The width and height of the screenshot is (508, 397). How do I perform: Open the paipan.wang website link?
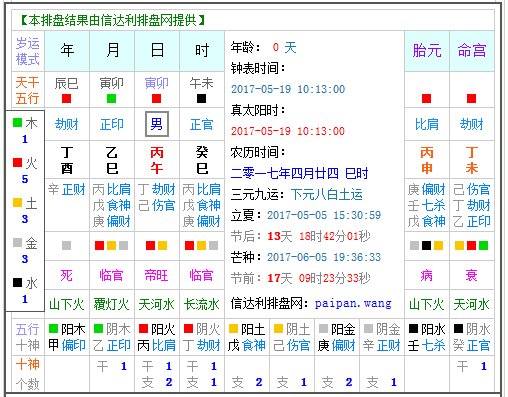[353, 304]
